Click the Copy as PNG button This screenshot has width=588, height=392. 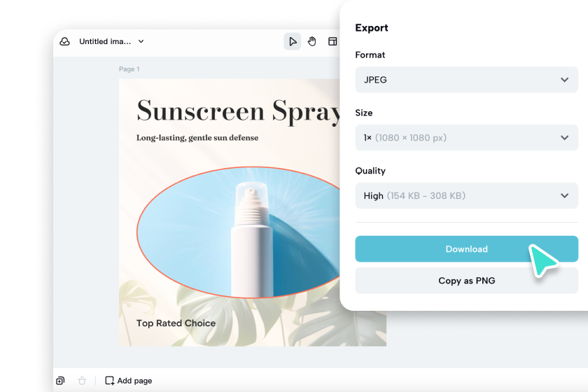click(466, 281)
